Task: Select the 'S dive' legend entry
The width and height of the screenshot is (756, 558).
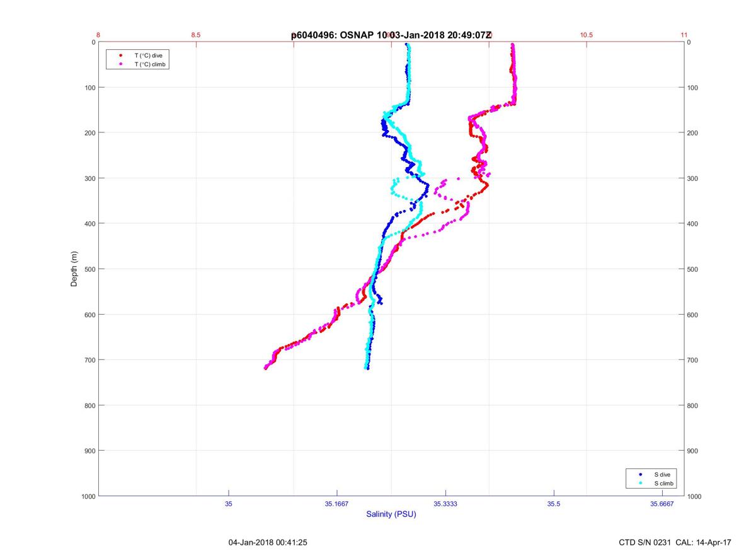Action: point(662,474)
